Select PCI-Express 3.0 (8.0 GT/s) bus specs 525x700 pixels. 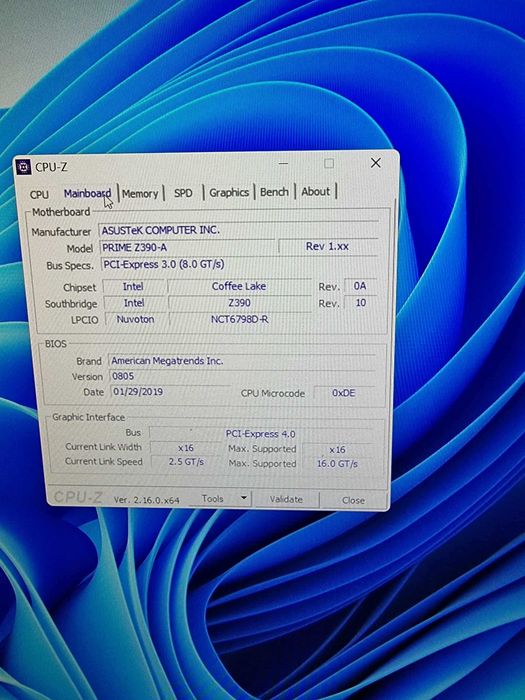point(239,264)
